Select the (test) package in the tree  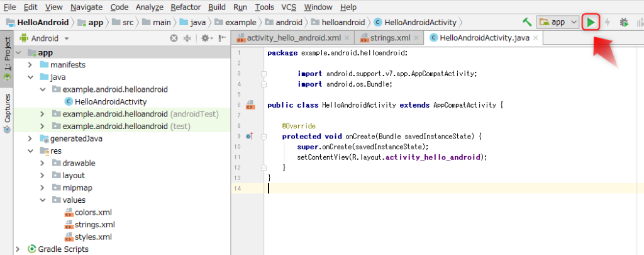click(121, 127)
